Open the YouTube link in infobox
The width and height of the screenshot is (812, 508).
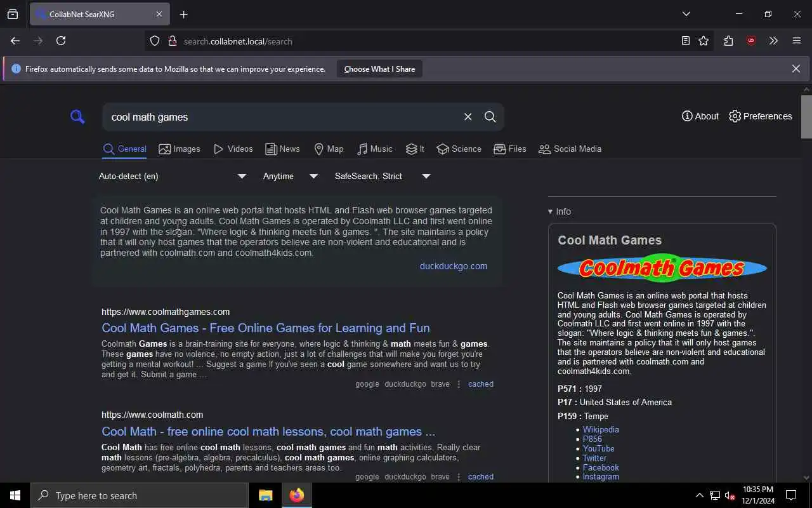pyautogui.click(x=599, y=448)
